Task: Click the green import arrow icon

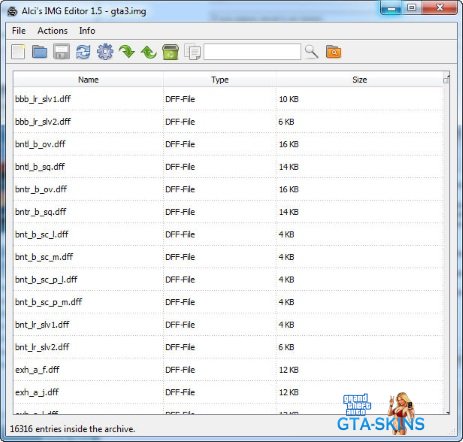Action: click(127, 52)
